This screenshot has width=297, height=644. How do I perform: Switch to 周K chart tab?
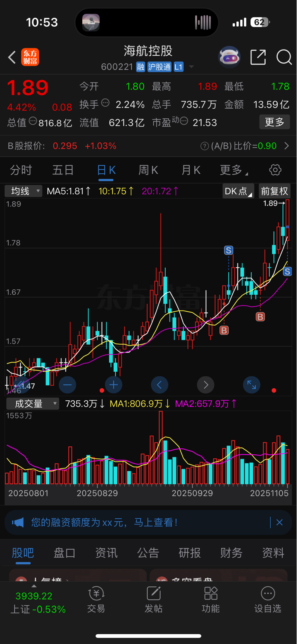[x=148, y=170]
